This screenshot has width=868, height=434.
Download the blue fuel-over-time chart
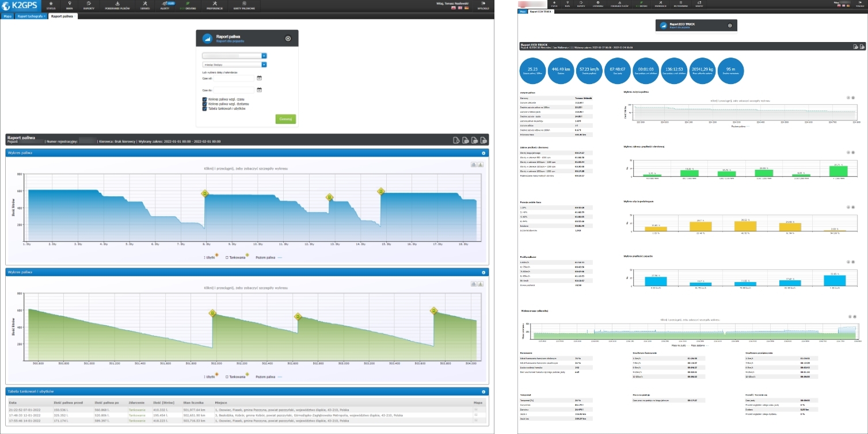pos(481,164)
